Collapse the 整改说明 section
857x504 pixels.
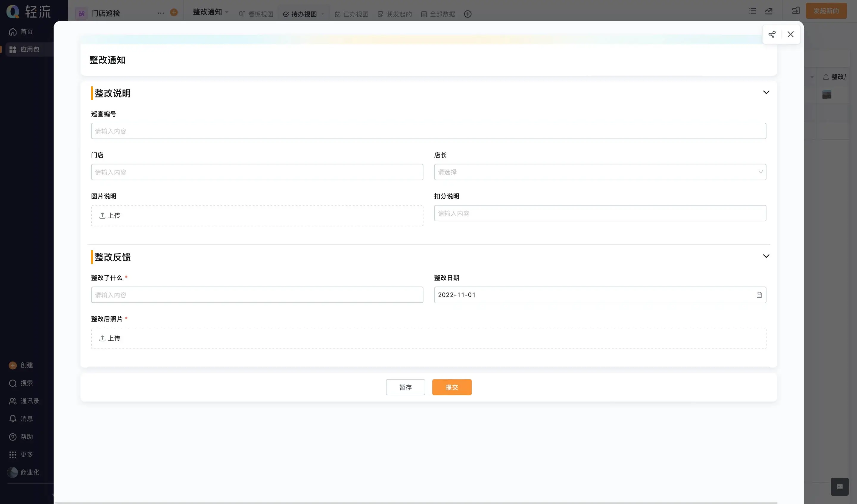point(766,93)
